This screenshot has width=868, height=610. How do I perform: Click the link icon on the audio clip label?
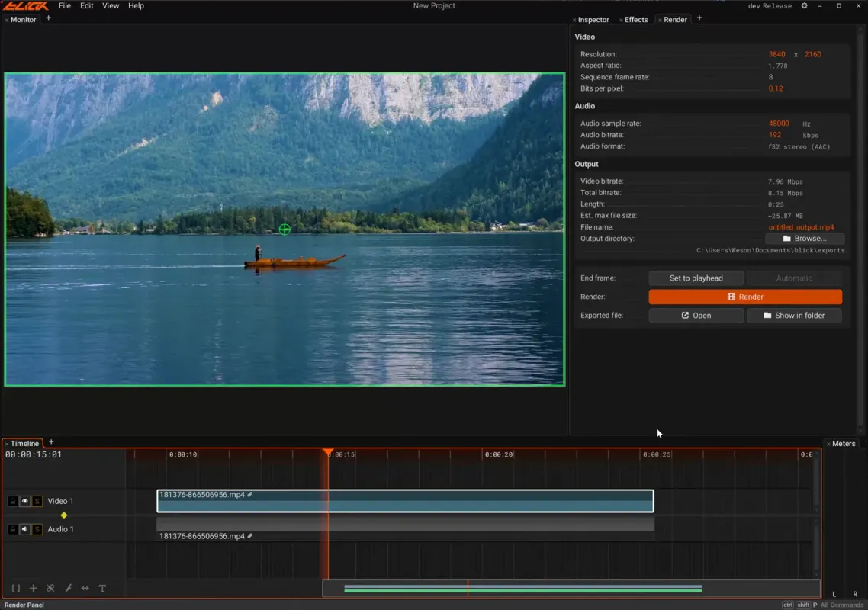[x=250, y=536]
